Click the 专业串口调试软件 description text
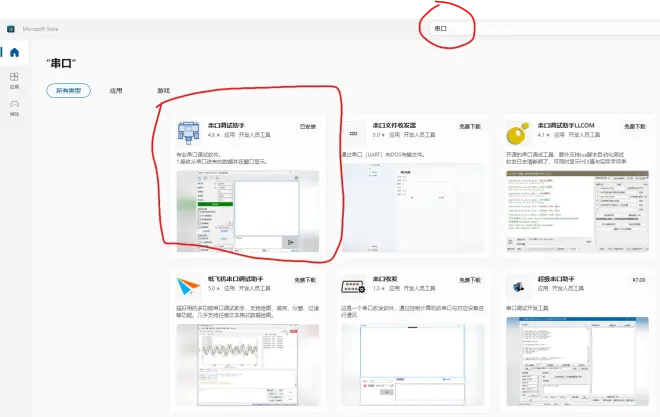This screenshot has height=417, width=660. pos(198,154)
